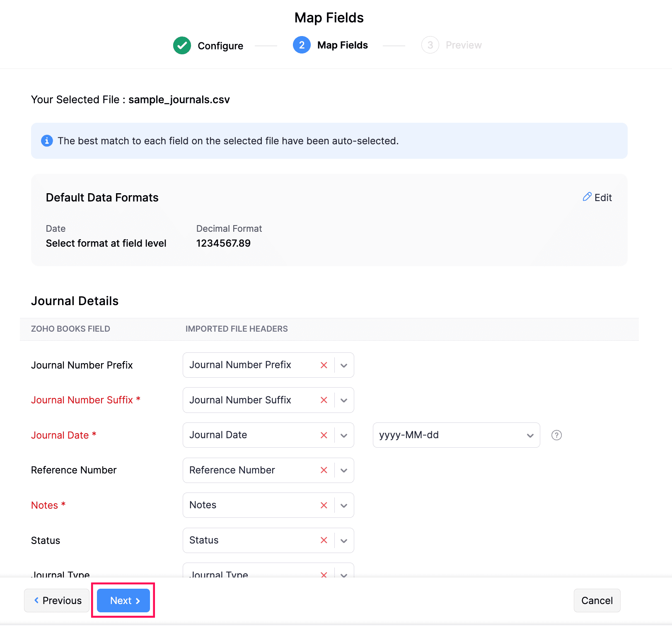Screen dimensions: 672x626
Task: Remove the Status field mapping
Action: [x=324, y=540]
